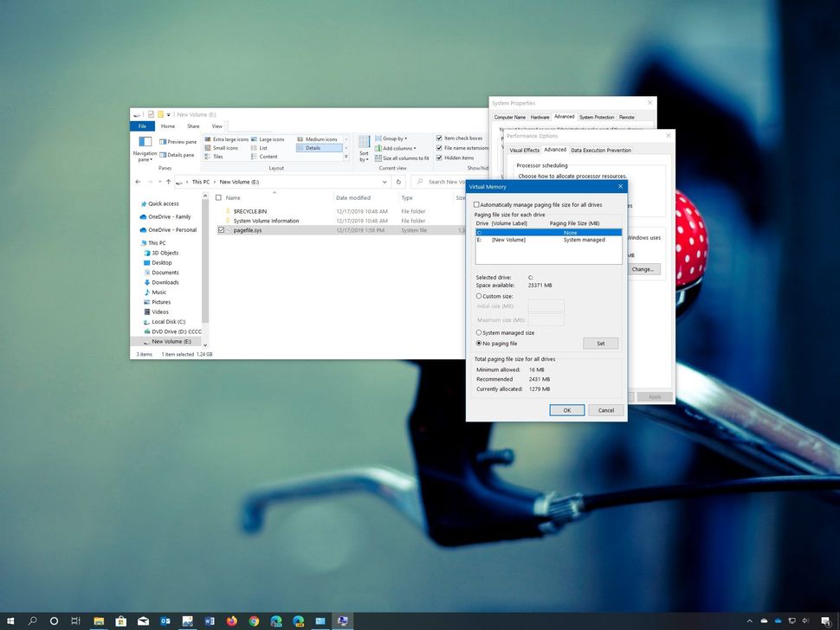Select the Tiles layout view

point(217,157)
